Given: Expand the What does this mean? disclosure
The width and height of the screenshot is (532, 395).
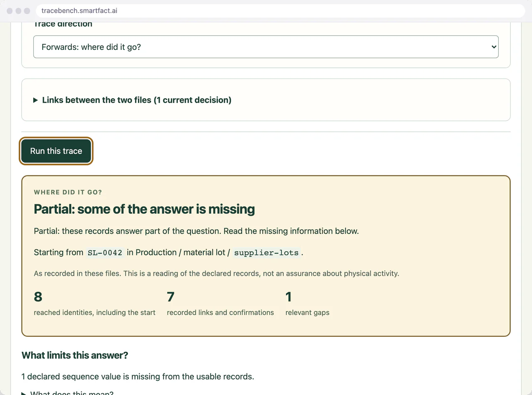Looking at the screenshot, I should (x=67, y=393).
